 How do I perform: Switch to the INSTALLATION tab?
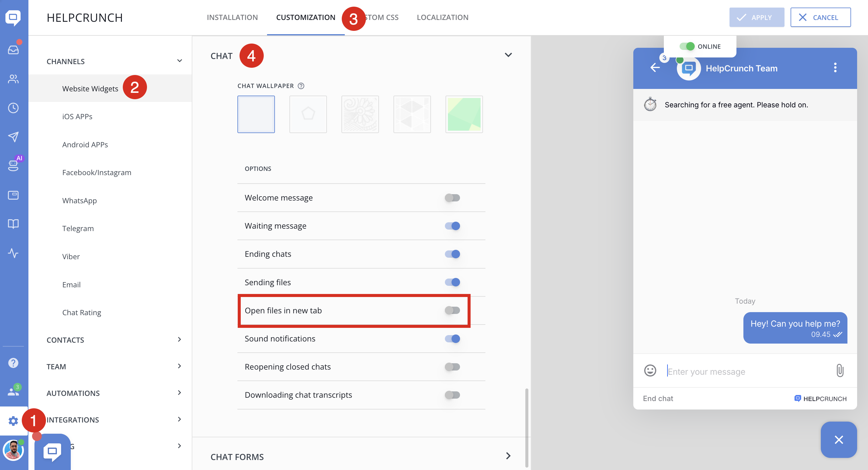pos(232,17)
